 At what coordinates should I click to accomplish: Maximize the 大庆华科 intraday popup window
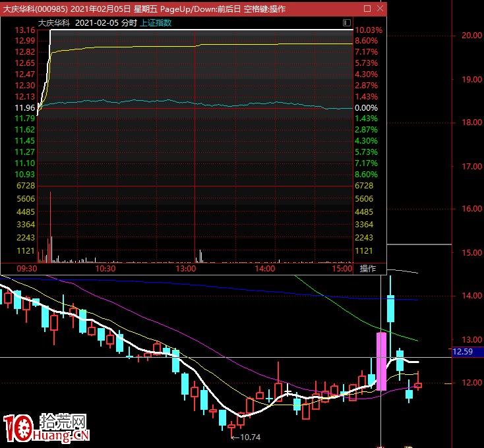367,9
